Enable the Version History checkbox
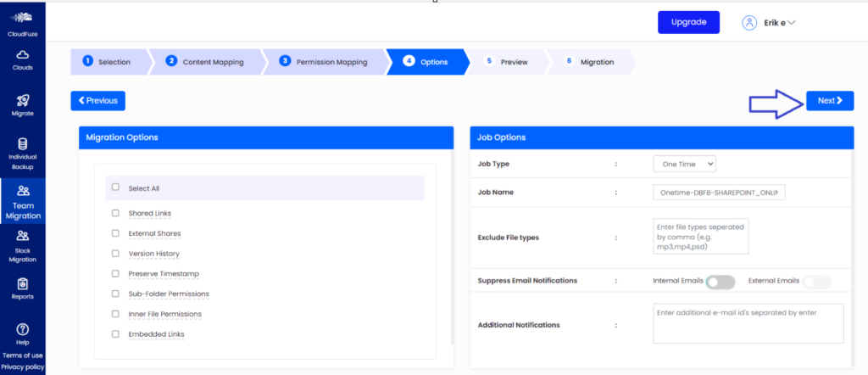Image resolution: width=868 pixels, height=375 pixels. (115, 254)
